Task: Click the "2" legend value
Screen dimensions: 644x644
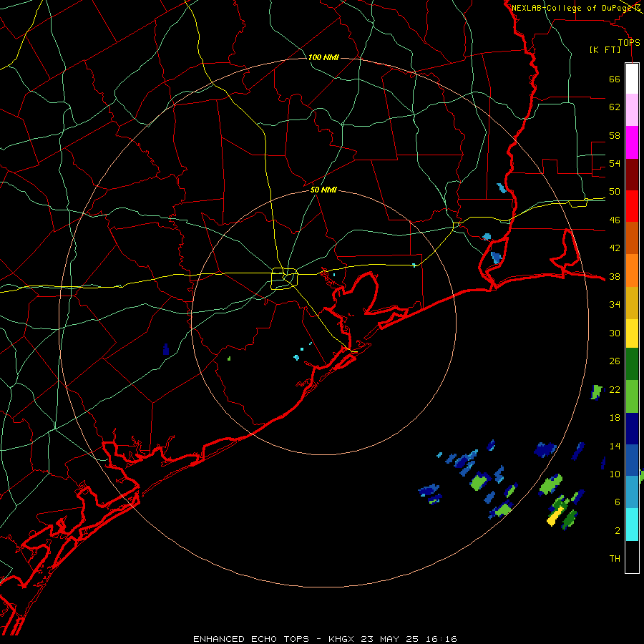Action: pyautogui.click(x=618, y=531)
